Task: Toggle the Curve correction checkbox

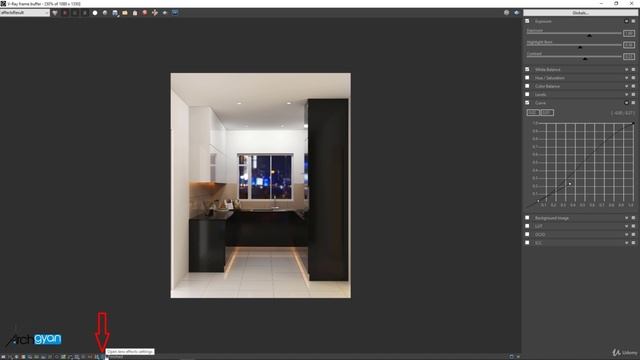Action: pos(527,102)
